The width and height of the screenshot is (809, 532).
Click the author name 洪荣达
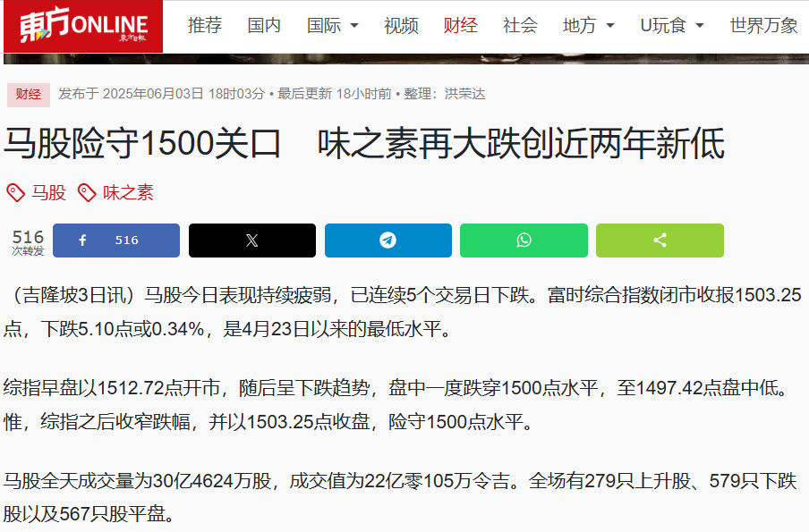pyautogui.click(x=464, y=94)
